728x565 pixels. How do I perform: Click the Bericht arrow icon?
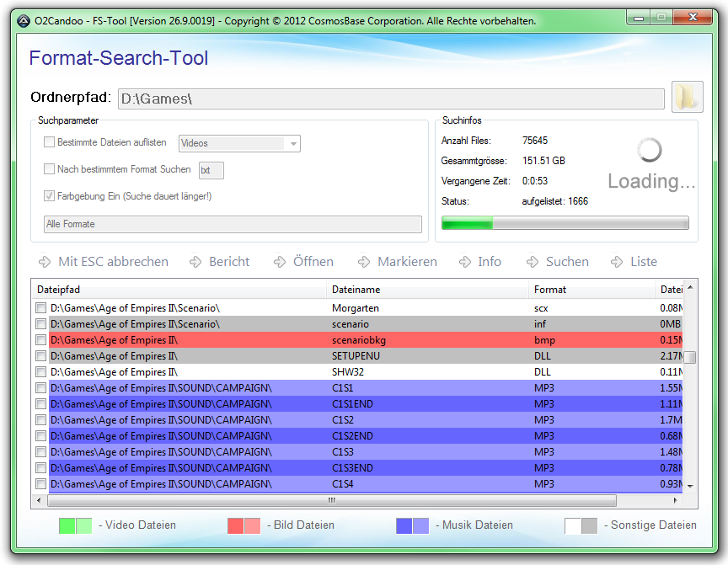point(196,262)
